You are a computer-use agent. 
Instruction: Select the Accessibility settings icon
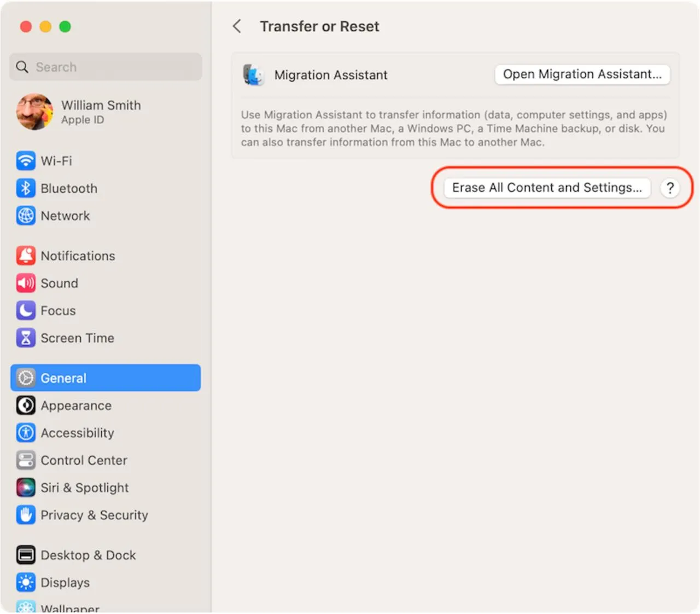click(x=26, y=432)
